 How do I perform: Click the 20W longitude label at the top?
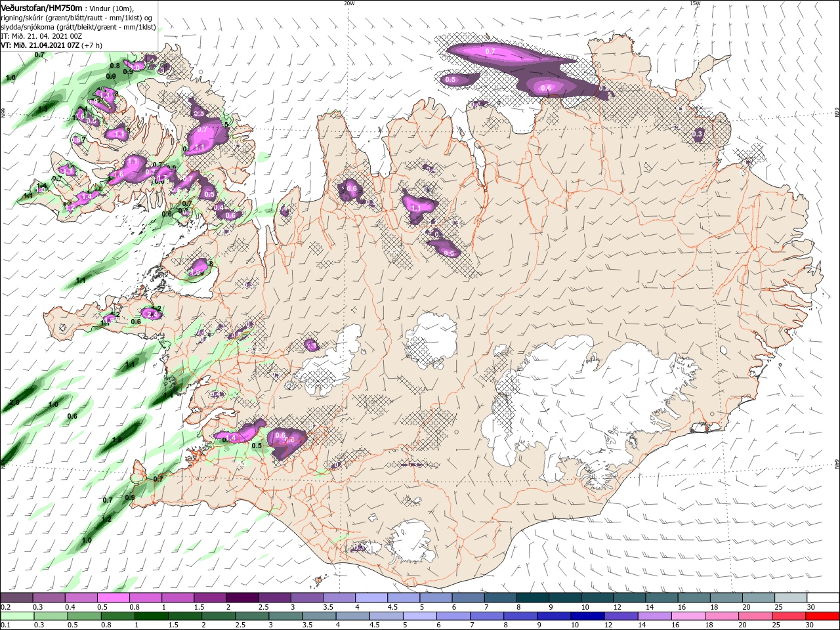pyautogui.click(x=348, y=3)
